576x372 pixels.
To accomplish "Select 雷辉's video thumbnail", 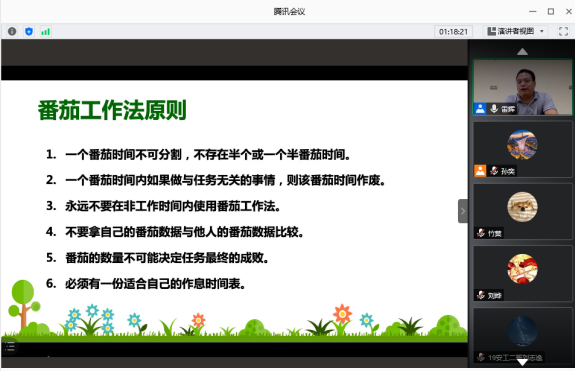I will [x=523, y=87].
